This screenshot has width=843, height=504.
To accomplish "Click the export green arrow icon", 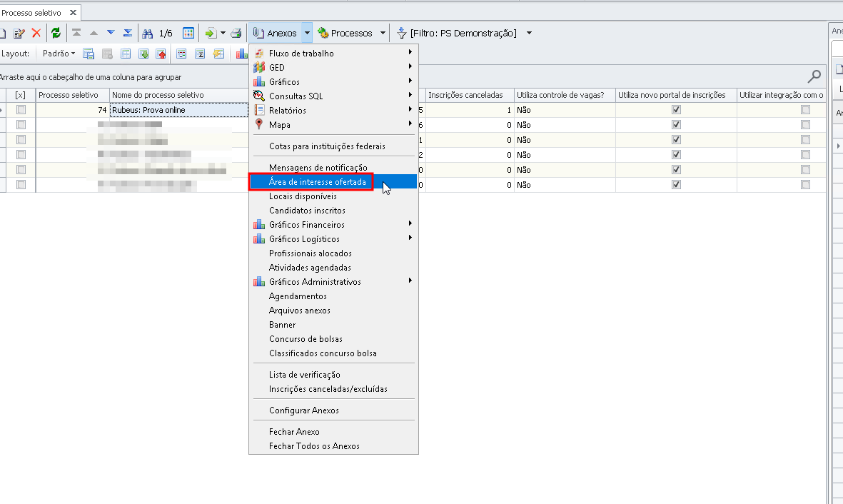I will tap(211, 34).
